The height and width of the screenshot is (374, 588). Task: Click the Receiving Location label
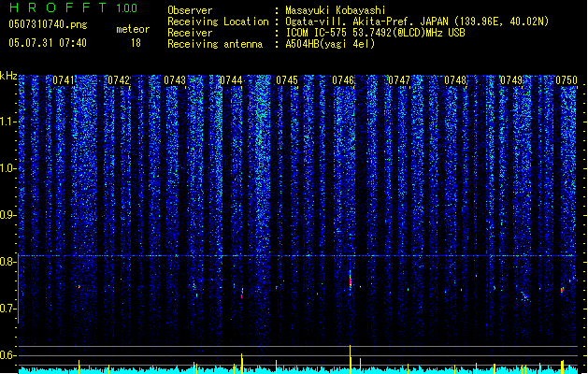click(218, 22)
